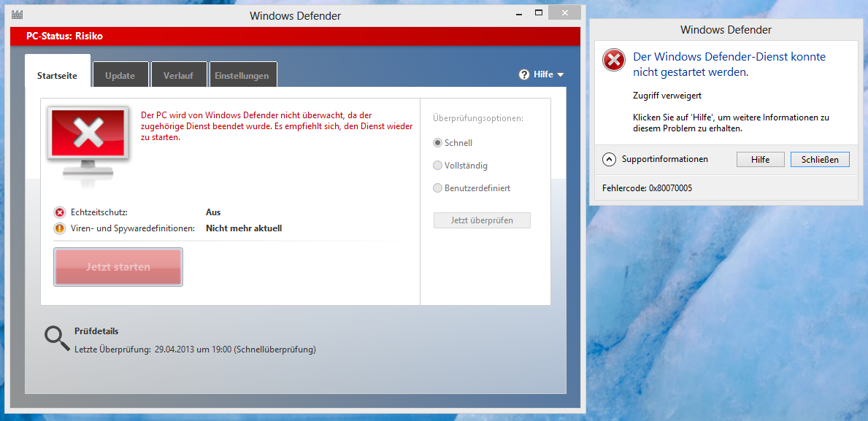This screenshot has height=421, width=868.
Task: Click the Hilfe button in error dialog
Action: pos(761,159)
